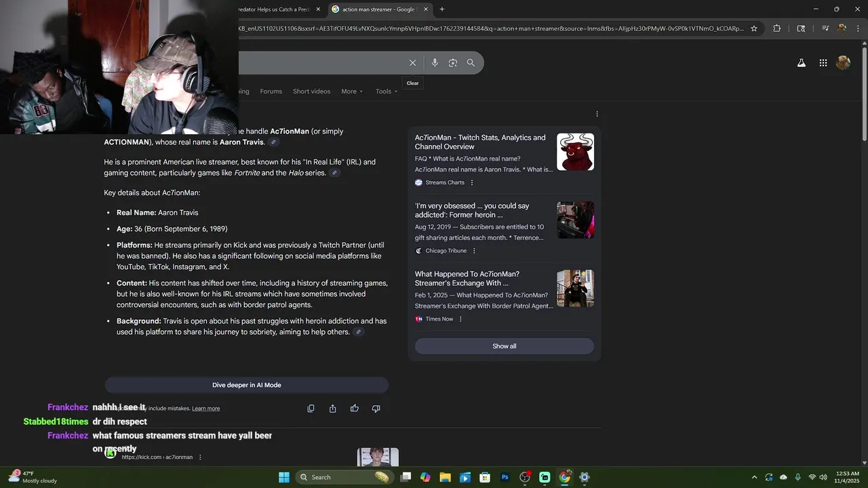Open Google Lens image search
The image size is (868, 488).
pyautogui.click(x=453, y=63)
